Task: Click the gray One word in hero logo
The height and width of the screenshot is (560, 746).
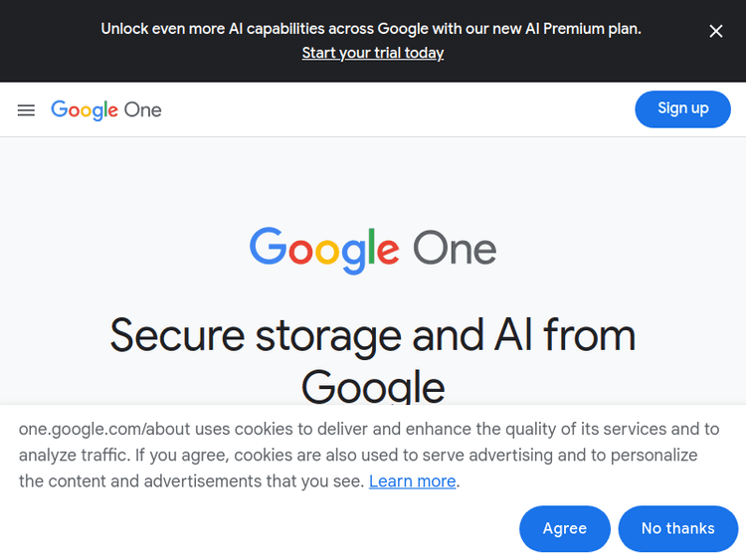Action: 455,249
